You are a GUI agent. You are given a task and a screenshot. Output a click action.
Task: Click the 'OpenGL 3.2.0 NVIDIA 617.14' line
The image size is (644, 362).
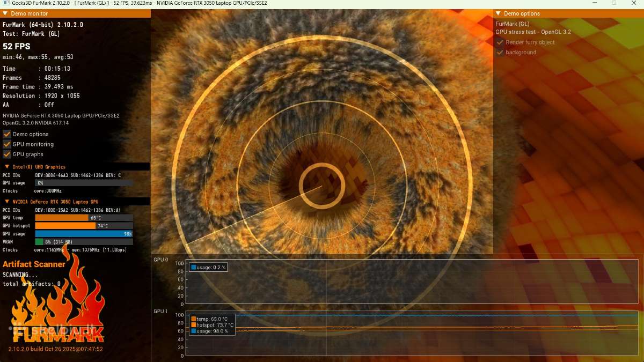[x=36, y=123]
